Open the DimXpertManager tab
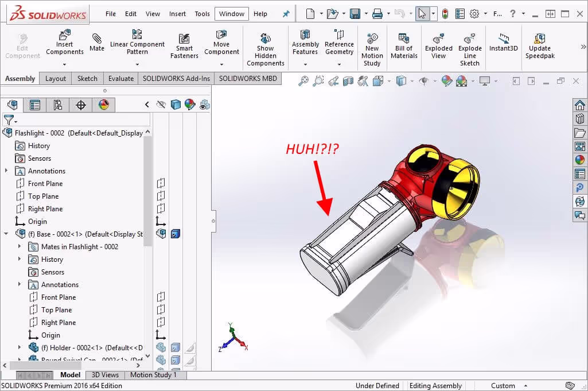The image size is (588, 391). (81, 104)
